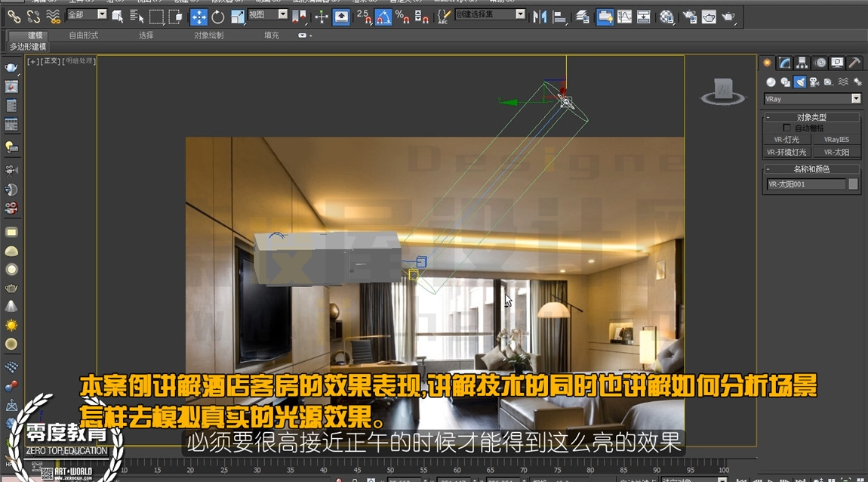
Task: Expand the 全部 selection filter dropdown
Action: tap(86, 14)
